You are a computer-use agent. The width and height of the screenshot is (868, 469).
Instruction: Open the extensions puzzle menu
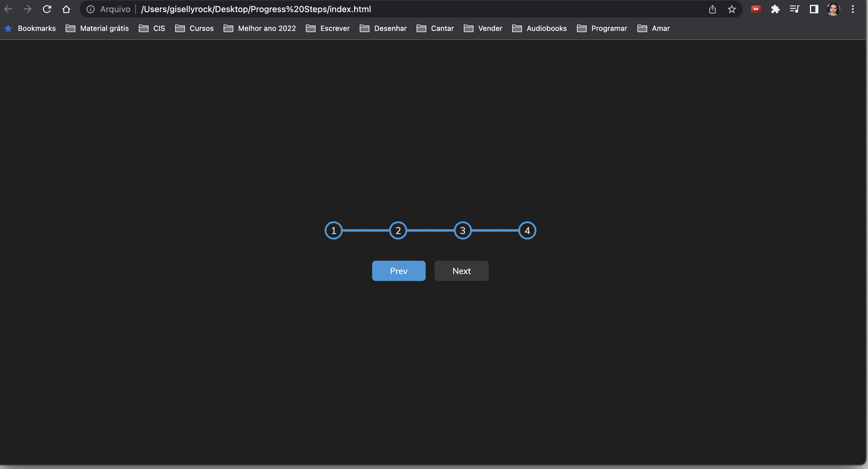775,9
